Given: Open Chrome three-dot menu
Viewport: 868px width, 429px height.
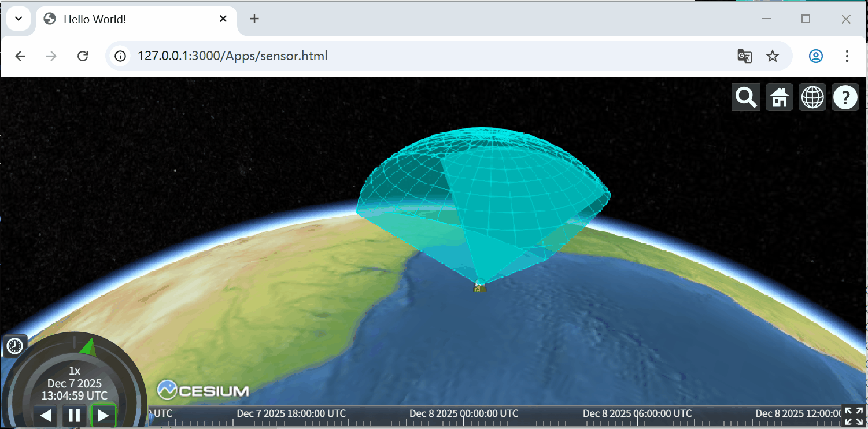Looking at the screenshot, I should (847, 56).
